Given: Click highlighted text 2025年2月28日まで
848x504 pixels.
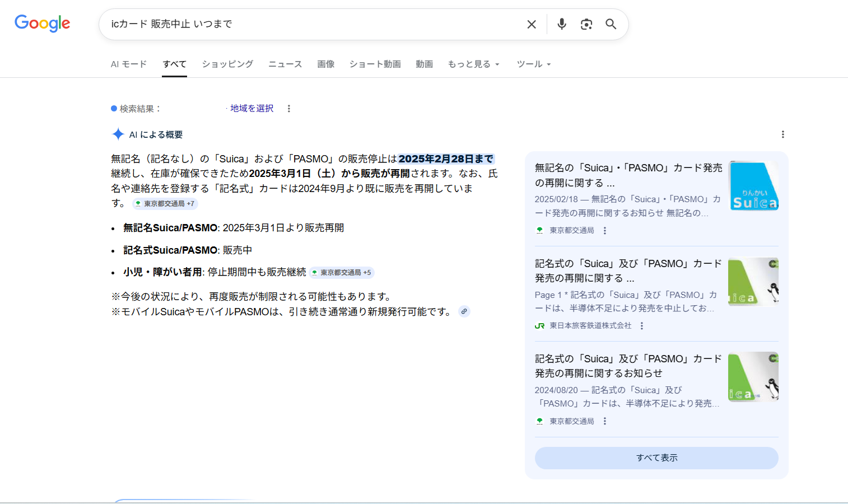Looking at the screenshot, I should tap(446, 159).
